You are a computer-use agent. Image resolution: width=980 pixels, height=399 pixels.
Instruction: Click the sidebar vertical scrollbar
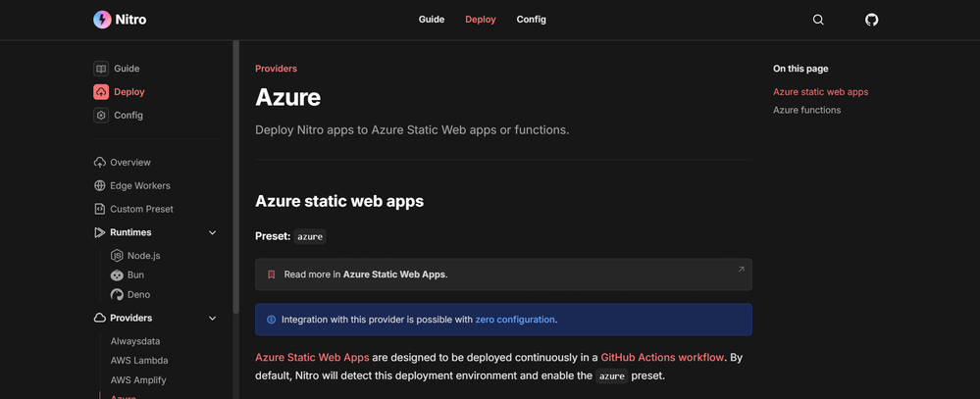[235, 176]
